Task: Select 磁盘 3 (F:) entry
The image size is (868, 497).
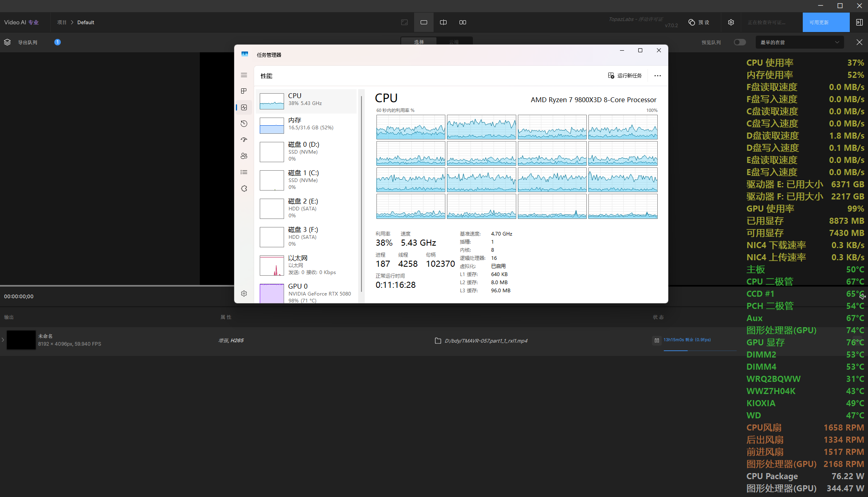Action: pyautogui.click(x=307, y=237)
